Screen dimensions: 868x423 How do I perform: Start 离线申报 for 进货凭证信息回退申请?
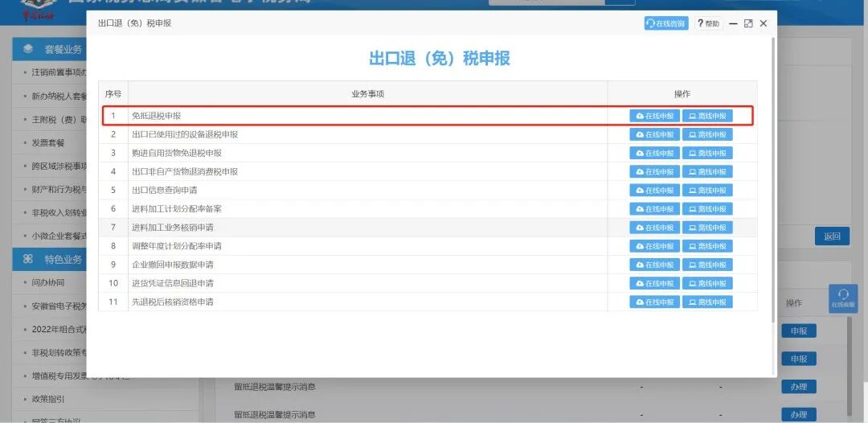click(707, 284)
